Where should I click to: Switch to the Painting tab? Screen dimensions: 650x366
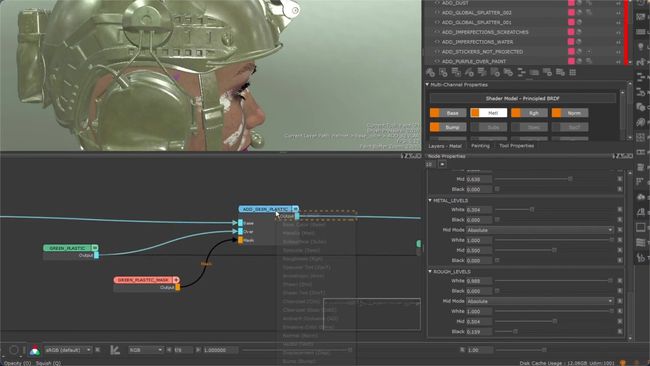(480, 146)
